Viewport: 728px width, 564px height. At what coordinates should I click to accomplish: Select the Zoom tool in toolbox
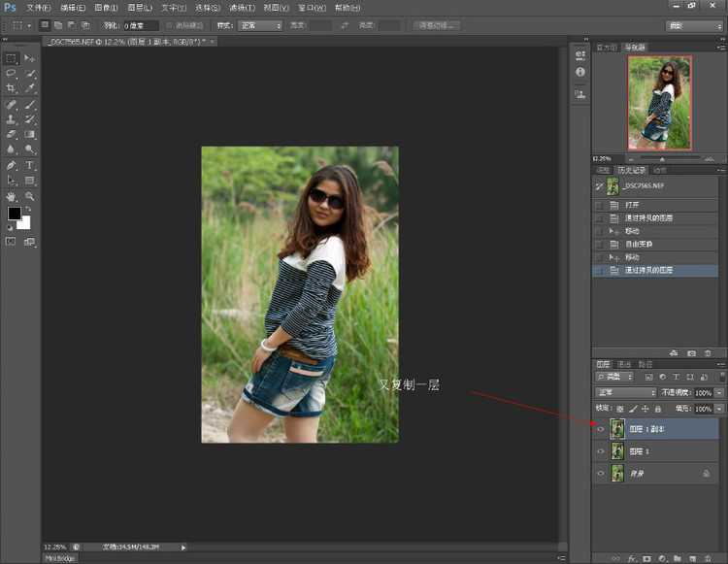(30, 195)
